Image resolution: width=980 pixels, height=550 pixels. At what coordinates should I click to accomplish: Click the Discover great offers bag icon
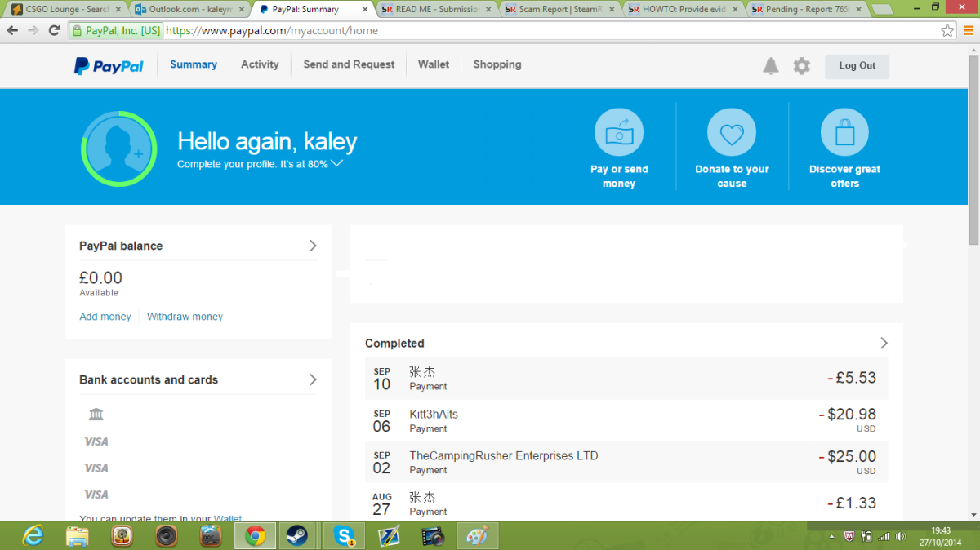[x=845, y=132]
